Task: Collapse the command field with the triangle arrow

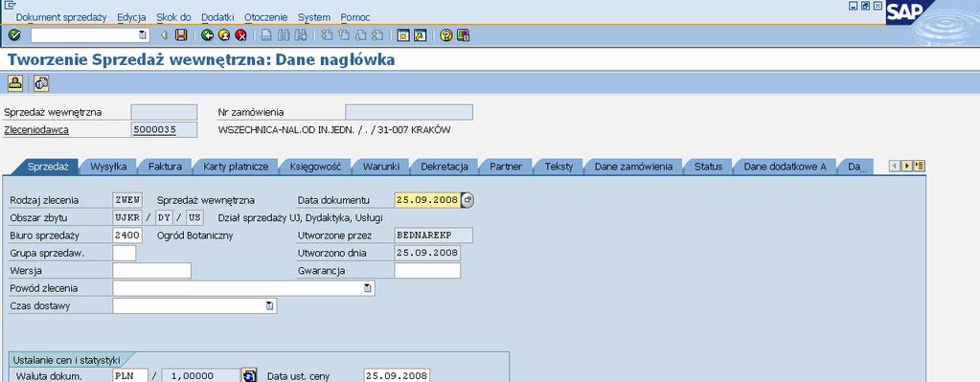Action: pos(164,35)
